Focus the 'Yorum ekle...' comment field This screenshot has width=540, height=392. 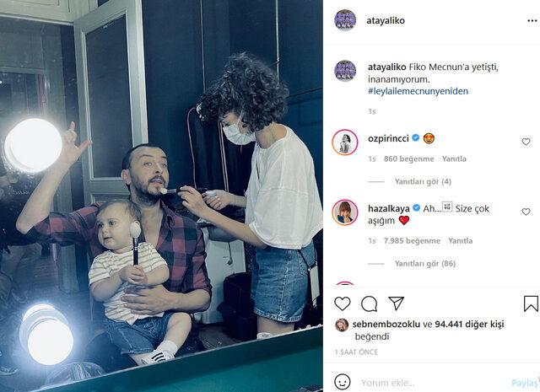(x=434, y=383)
